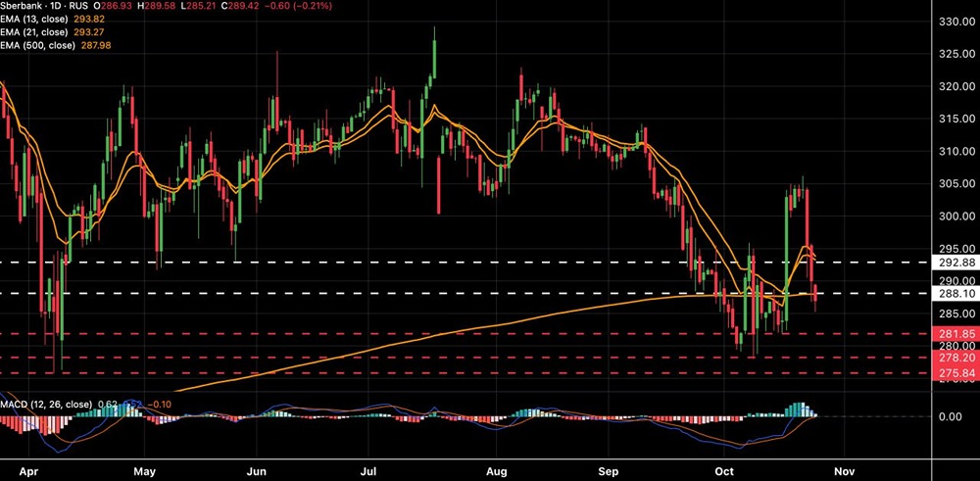Click the Jul label on time axis
Image resolution: width=980 pixels, height=481 pixels.
point(369,470)
